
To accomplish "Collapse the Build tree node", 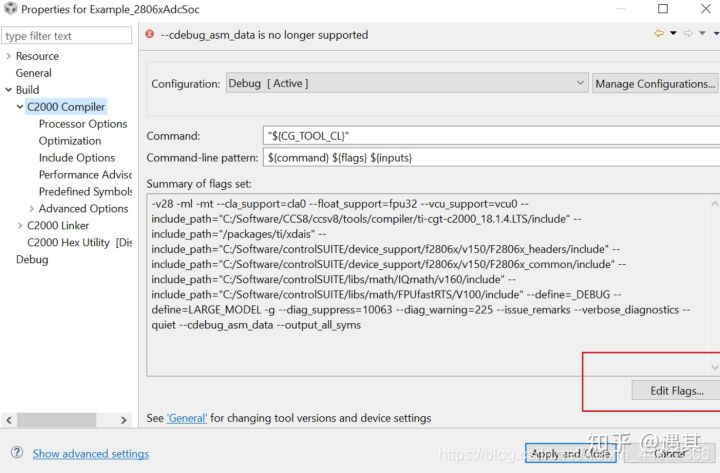I will coord(8,90).
